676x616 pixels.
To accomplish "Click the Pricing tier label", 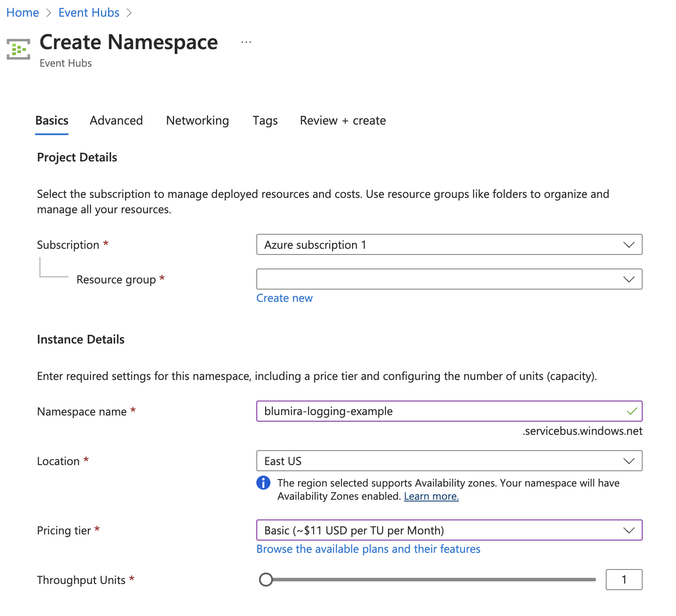I will pos(64,530).
